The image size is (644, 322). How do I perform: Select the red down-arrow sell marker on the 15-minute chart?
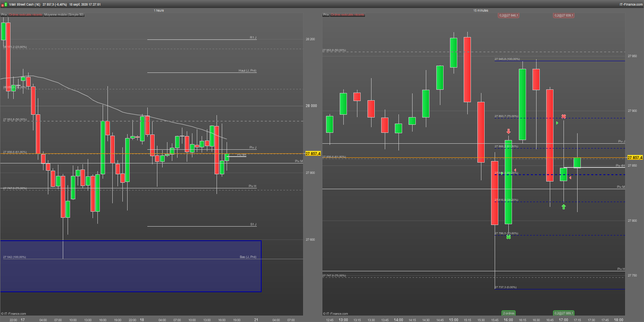pyautogui.click(x=508, y=132)
